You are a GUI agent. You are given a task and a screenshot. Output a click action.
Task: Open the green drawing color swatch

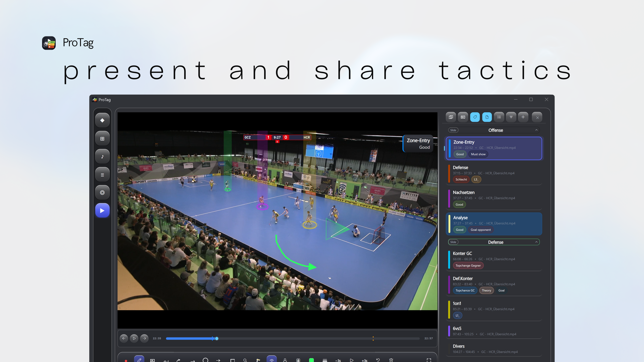311,360
